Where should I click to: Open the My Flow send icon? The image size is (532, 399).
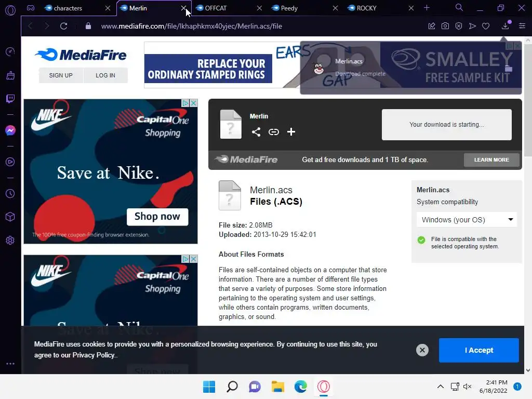472,26
